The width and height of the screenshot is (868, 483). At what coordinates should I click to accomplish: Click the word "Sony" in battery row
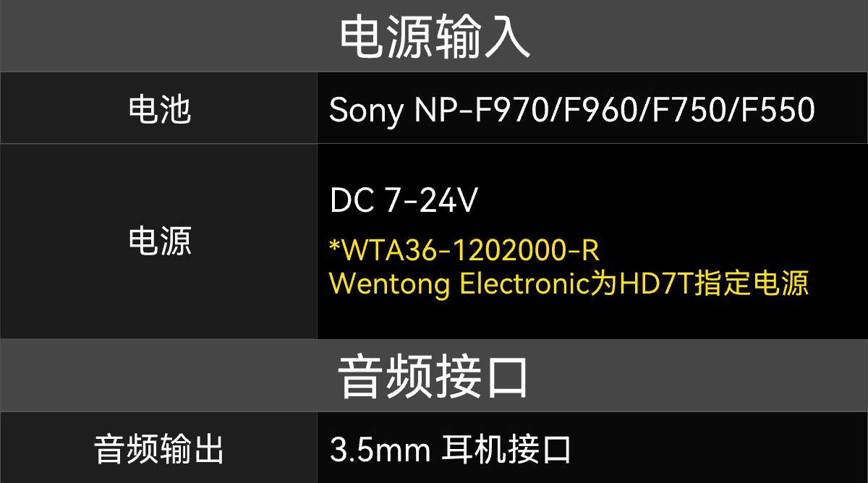(365, 110)
